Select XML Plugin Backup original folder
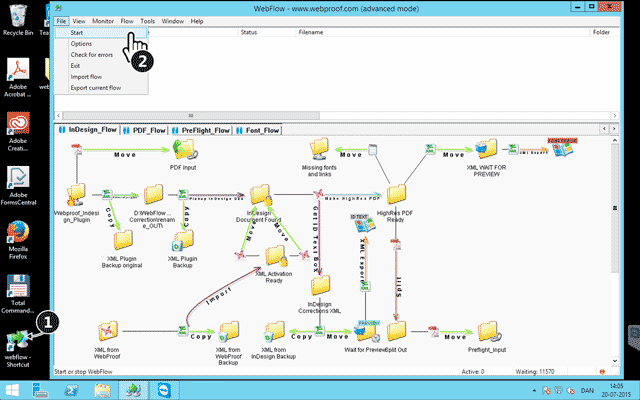640x400 pixels. 123,240
